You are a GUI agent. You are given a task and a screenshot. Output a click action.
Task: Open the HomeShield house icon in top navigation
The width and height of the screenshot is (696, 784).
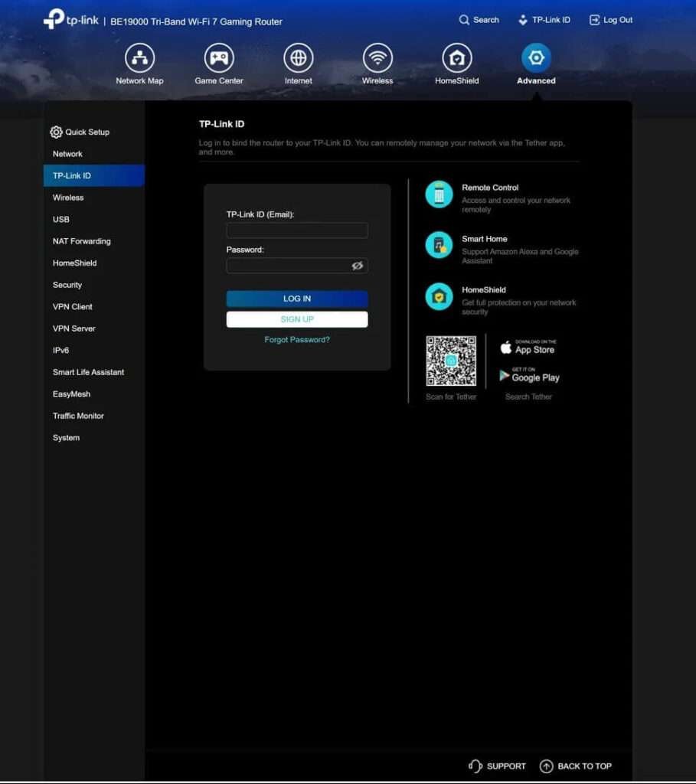point(457,58)
